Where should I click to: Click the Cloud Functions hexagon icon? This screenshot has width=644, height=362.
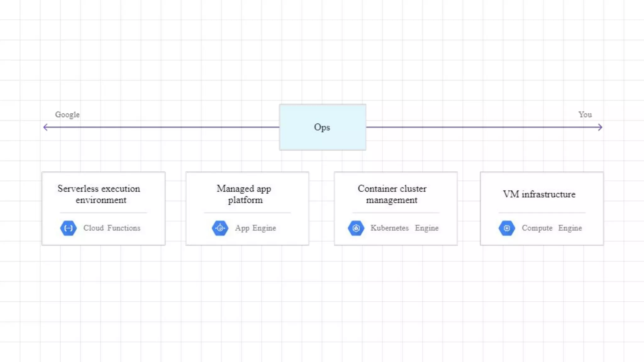68,228
